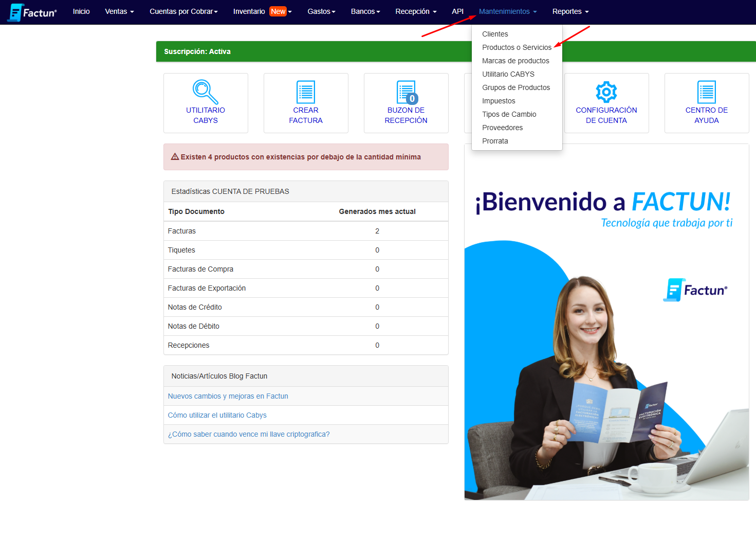The height and width of the screenshot is (538, 756).
Task: Click the Bienvenido a FACTUN welcome banner image
Action: 606,322
